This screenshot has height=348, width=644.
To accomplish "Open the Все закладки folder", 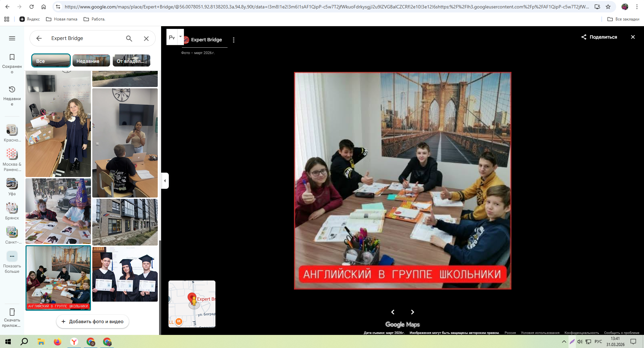I will 623,19.
